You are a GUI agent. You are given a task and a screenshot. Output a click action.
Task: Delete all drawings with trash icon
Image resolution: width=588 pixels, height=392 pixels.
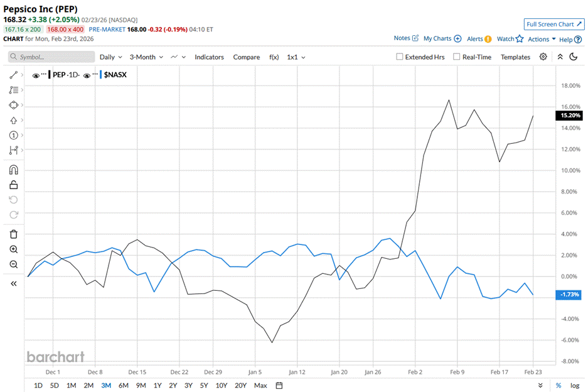pos(13,233)
